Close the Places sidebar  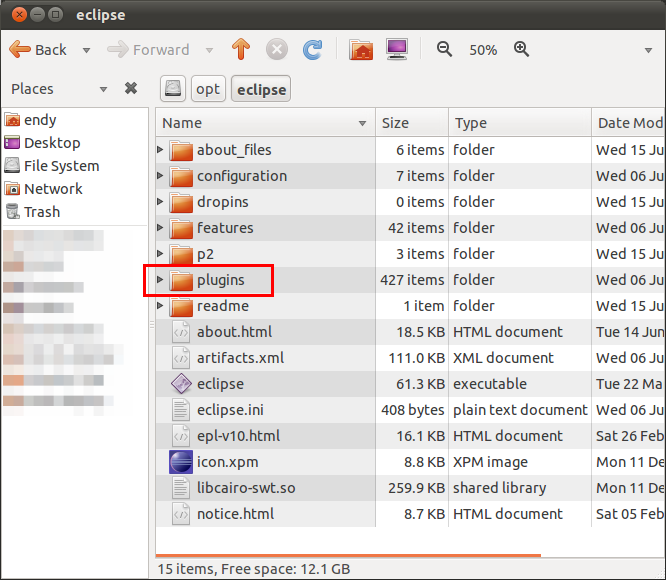131,89
